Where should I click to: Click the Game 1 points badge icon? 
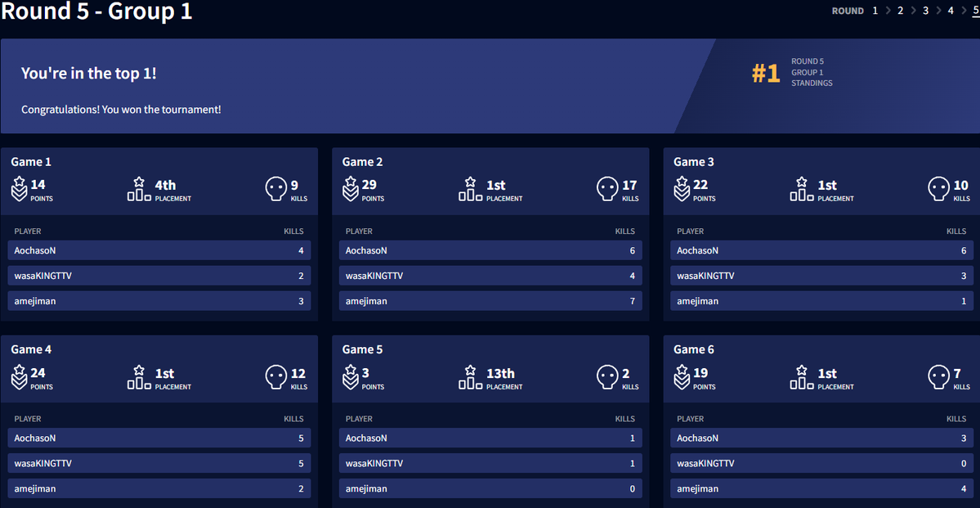(19, 188)
